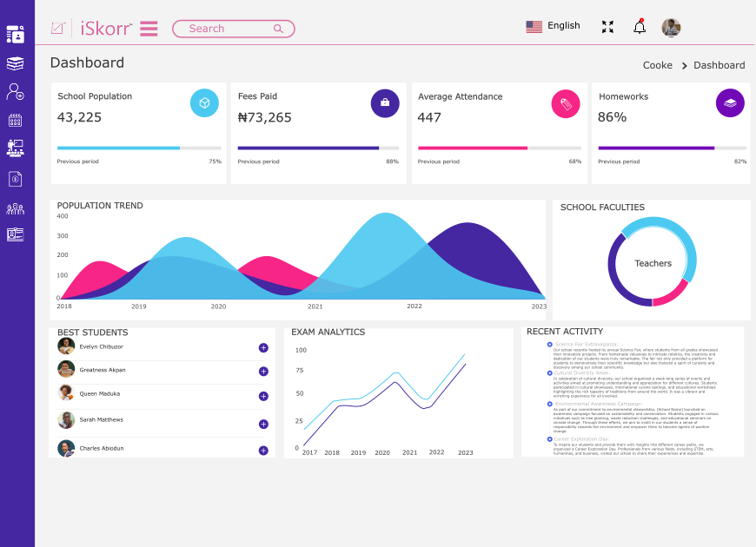This screenshot has width=756, height=547.
Task: Click the School Population progress bar
Action: tap(139, 148)
